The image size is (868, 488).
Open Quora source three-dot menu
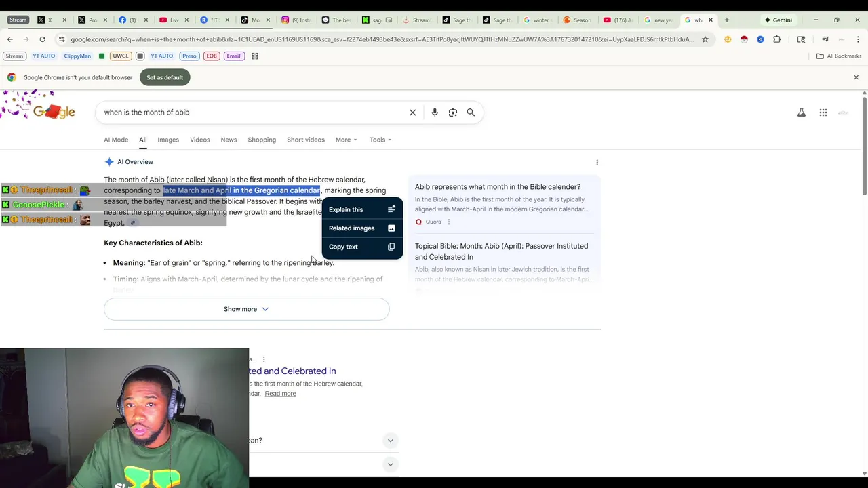click(448, 222)
